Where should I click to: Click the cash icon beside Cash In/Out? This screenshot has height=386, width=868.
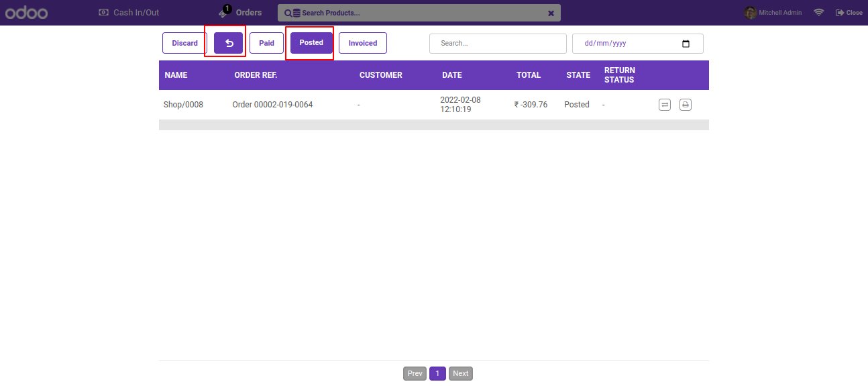click(103, 13)
